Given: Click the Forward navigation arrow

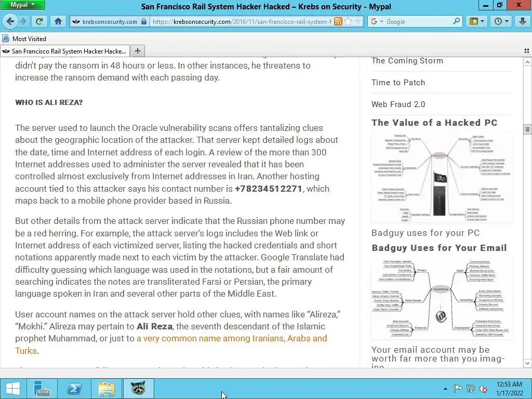Looking at the screenshot, I should [23, 21].
